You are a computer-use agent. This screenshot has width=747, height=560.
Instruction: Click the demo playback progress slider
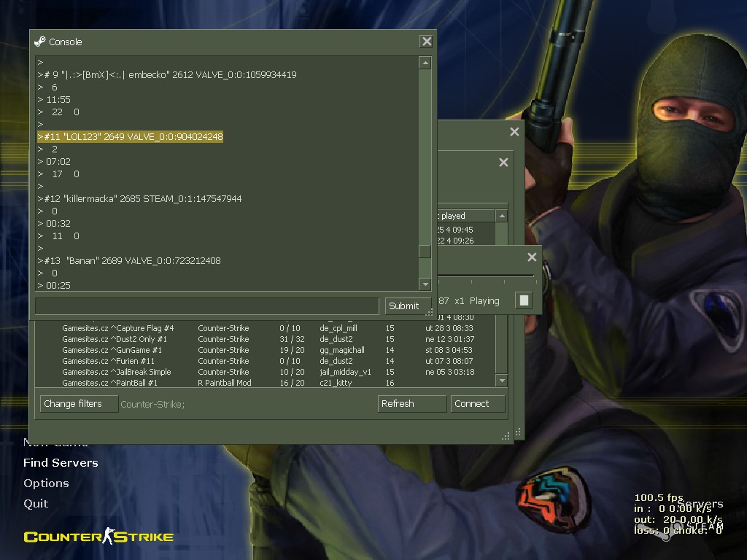coord(486,276)
